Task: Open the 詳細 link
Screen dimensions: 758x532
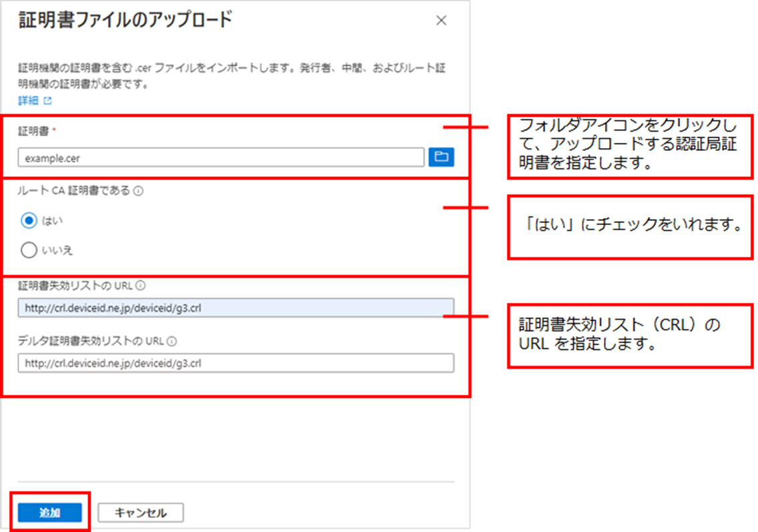Action: tap(28, 101)
